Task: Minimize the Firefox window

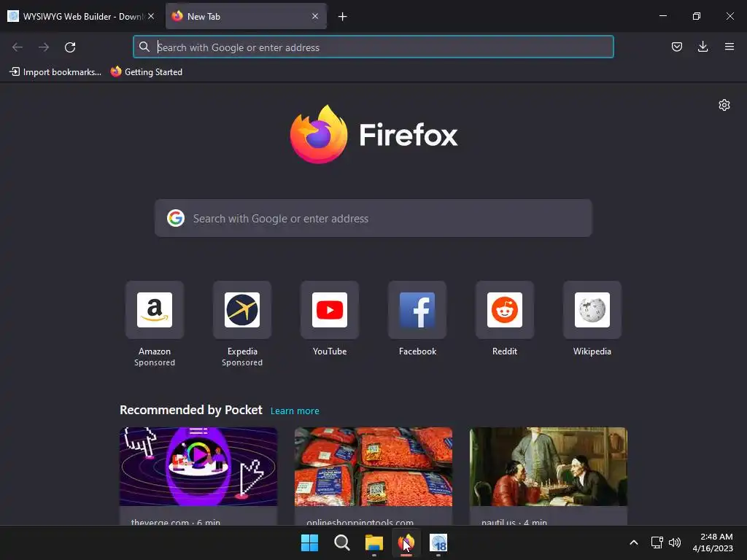Action: [x=663, y=16]
